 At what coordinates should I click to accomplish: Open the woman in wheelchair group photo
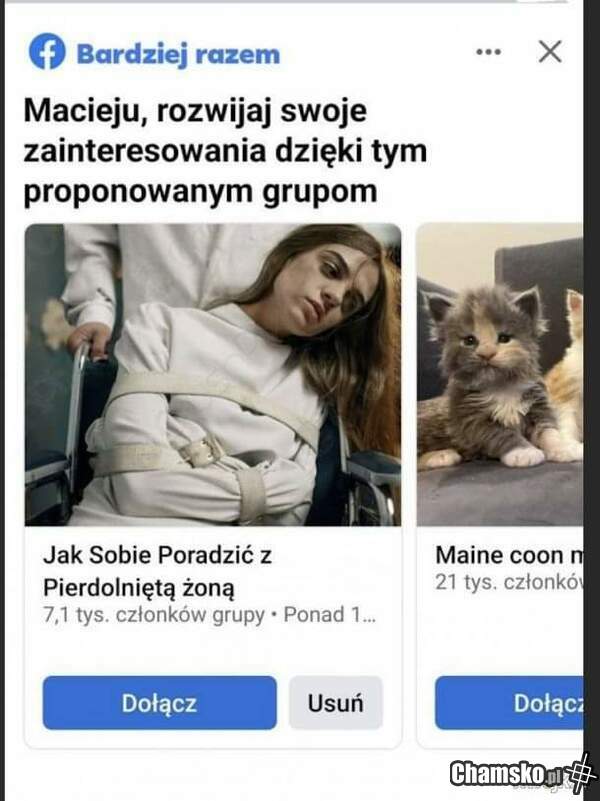[213, 375]
